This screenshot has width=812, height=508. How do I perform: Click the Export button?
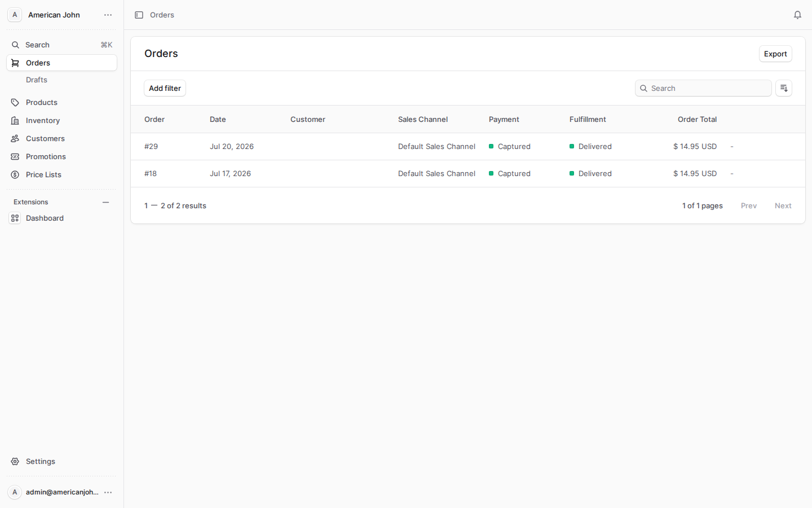[x=775, y=54]
